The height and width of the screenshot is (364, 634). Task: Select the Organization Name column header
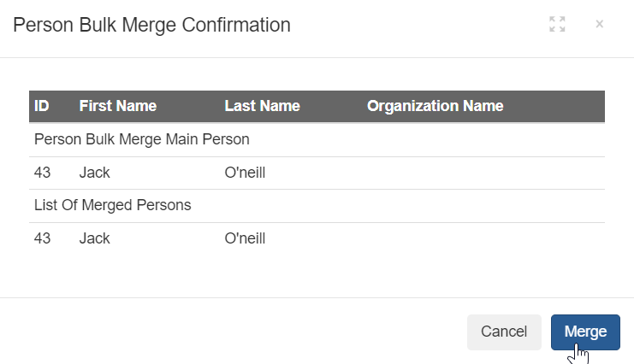pos(435,106)
